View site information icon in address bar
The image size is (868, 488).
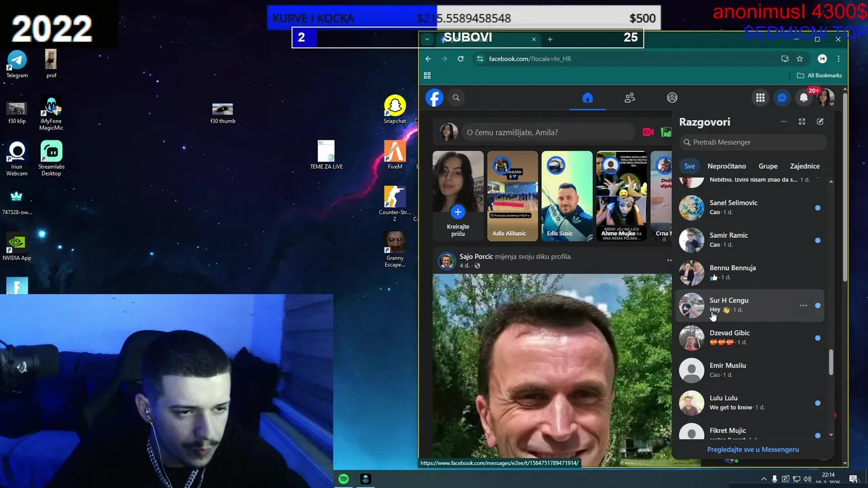point(479,59)
